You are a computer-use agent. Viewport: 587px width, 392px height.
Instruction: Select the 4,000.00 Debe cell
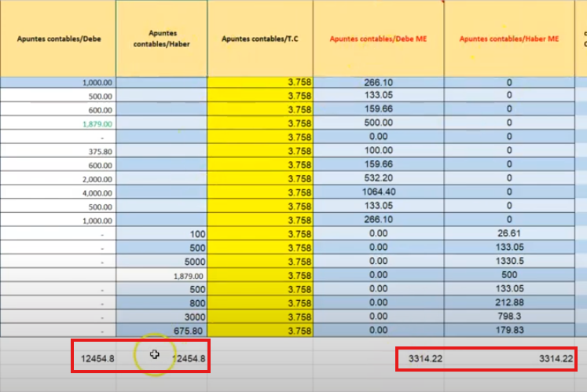coord(97,192)
